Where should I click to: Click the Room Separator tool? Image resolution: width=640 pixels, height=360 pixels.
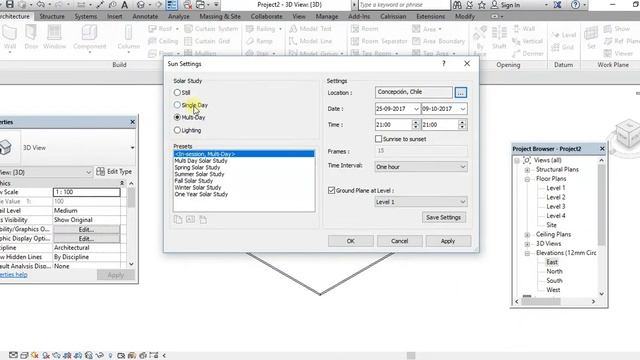pyautogui.click(x=379, y=41)
